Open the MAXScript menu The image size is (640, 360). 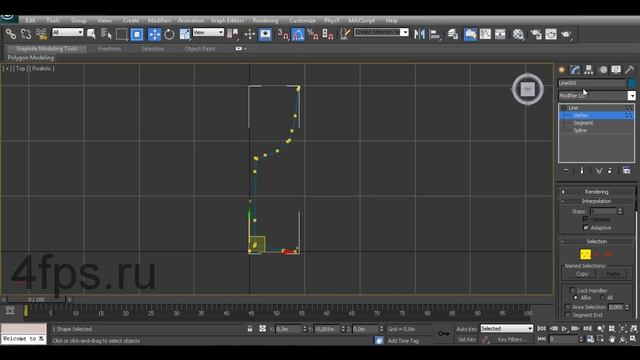[x=362, y=20]
